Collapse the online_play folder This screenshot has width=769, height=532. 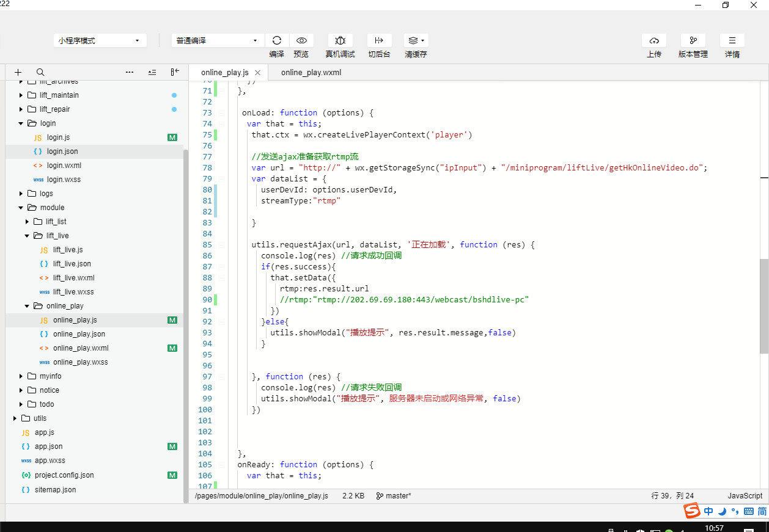pyautogui.click(x=27, y=306)
